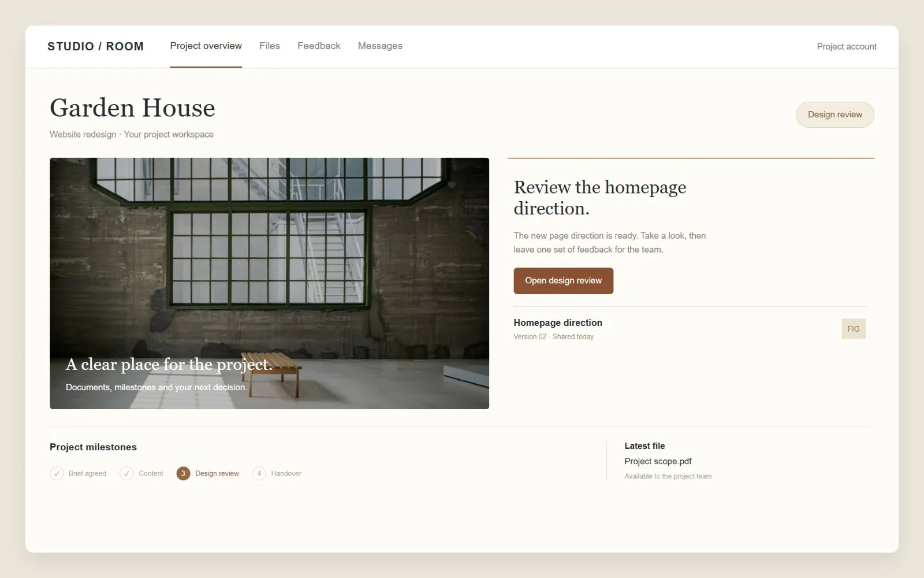Viewport: 924px width, 578px height.
Task: Click The new page direction is ready paragraph
Action: [610, 243]
